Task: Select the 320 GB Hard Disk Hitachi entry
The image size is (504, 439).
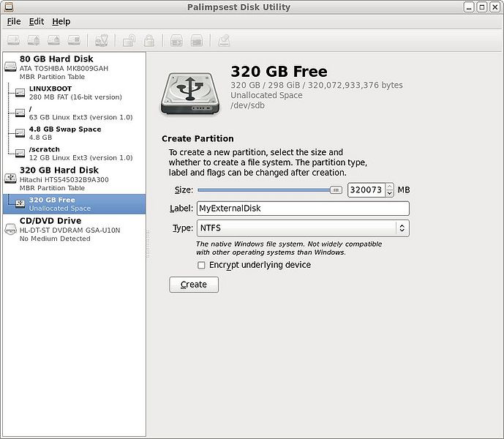Action: [x=75, y=179]
